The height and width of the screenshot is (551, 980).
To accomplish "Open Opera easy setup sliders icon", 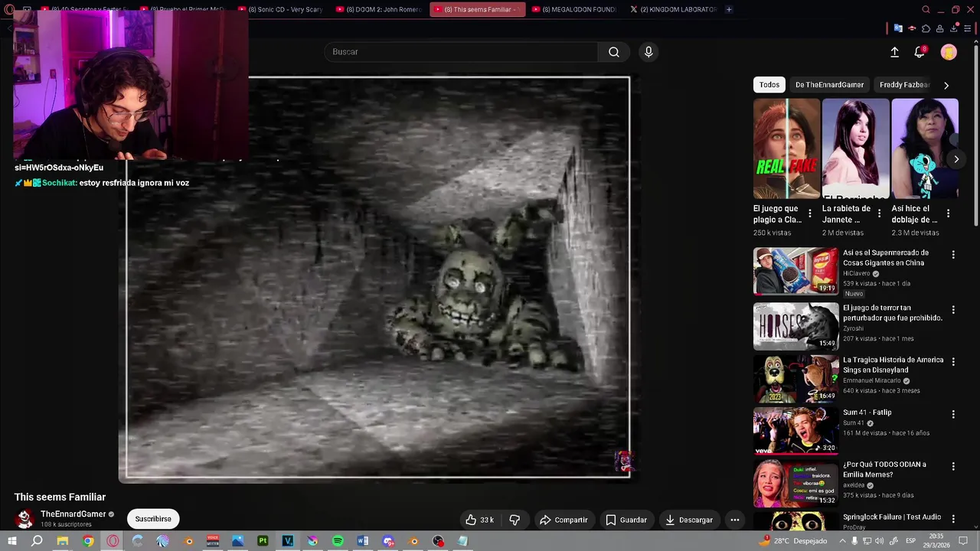I will 968,28.
